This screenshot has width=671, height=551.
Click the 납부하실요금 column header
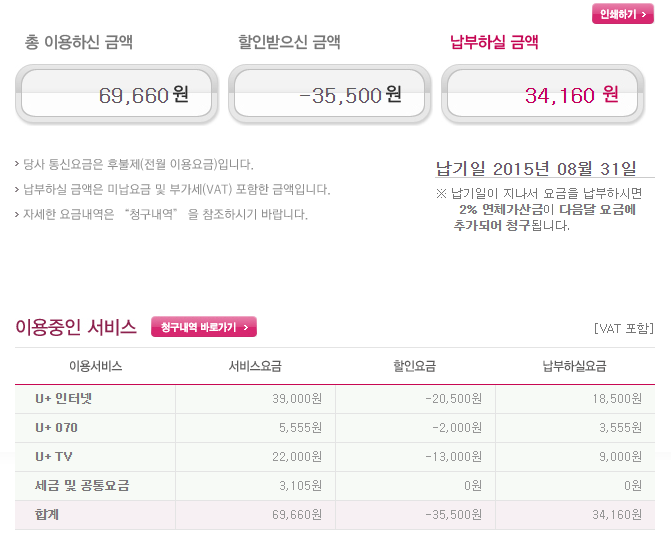click(574, 366)
